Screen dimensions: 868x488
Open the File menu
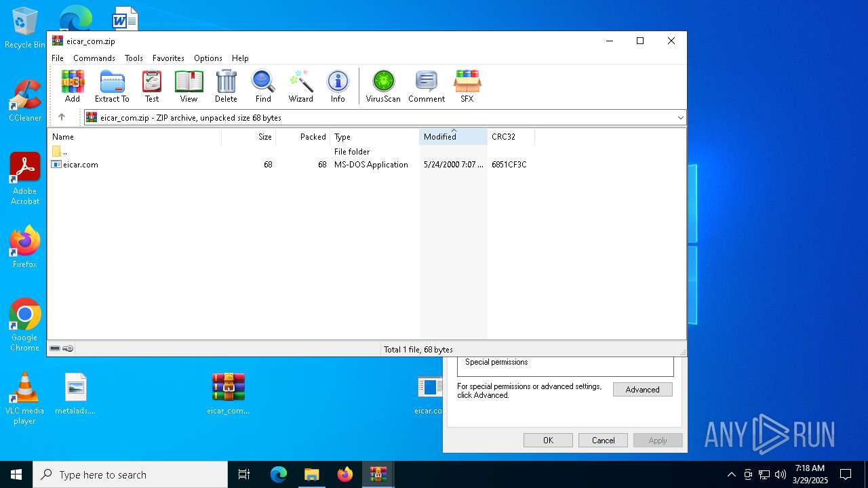[x=58, y=58]
